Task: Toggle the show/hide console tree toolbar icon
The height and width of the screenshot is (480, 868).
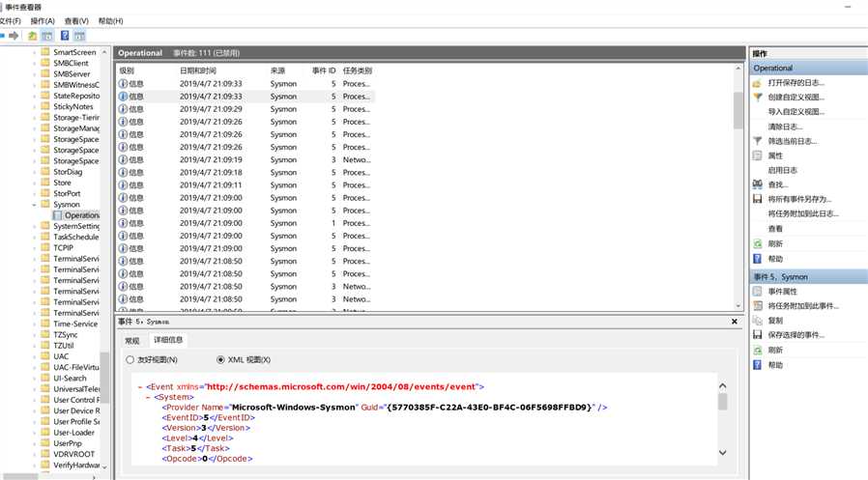Action: (x=47, y=36)
